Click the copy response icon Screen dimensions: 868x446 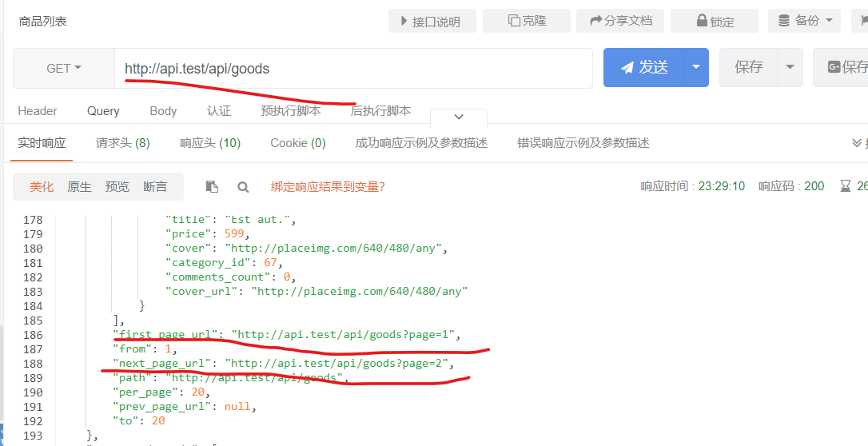click(x=212, y=187)
